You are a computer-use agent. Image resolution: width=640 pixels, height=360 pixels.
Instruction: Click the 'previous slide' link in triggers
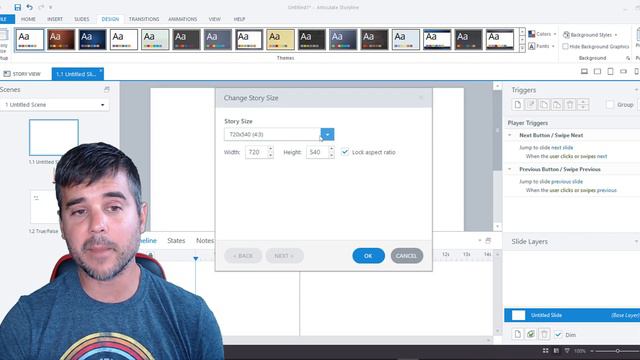[567, 182]
